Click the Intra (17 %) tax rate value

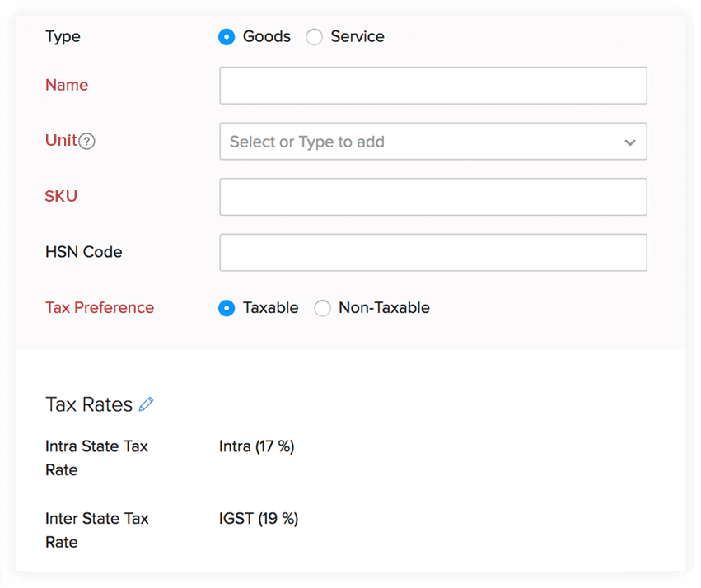coord(257,446)
